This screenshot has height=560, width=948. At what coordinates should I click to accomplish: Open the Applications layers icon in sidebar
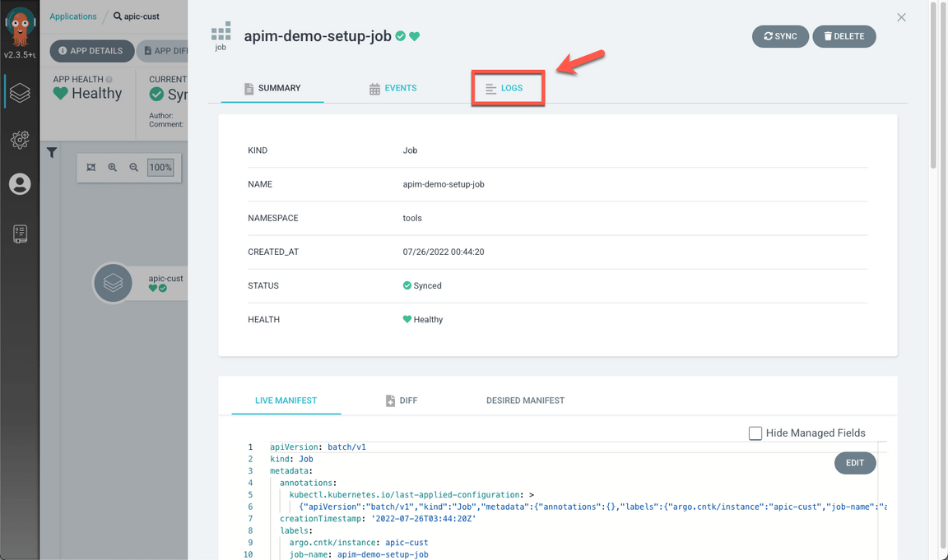point(20,93)
